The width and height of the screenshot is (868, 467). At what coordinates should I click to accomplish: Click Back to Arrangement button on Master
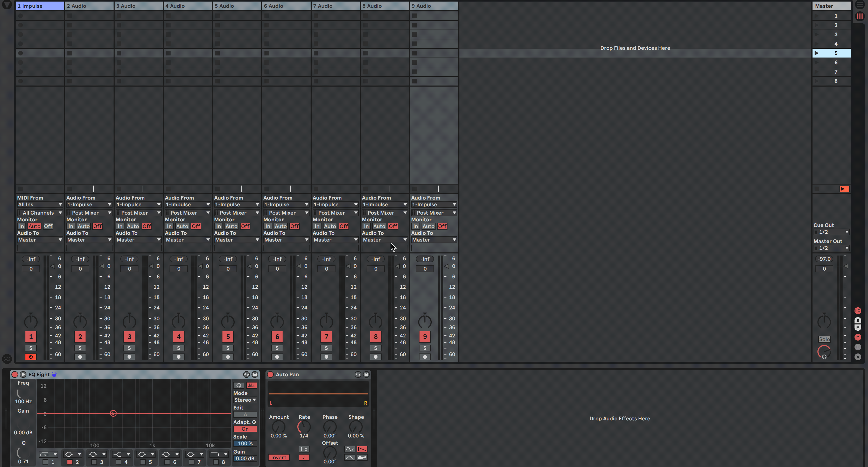[x=844, y=189]
